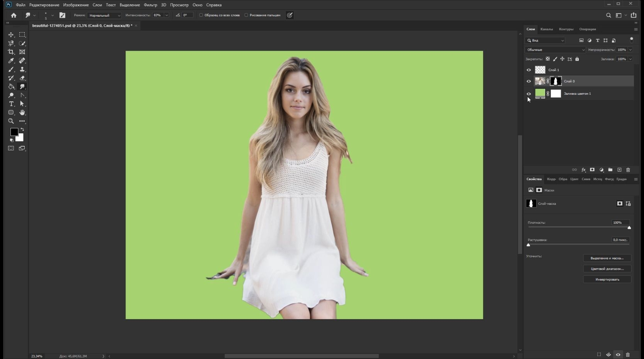644x359 pixels.
Task: Toggle mask visibility eye in Properties footer
Action: [618, 355]
